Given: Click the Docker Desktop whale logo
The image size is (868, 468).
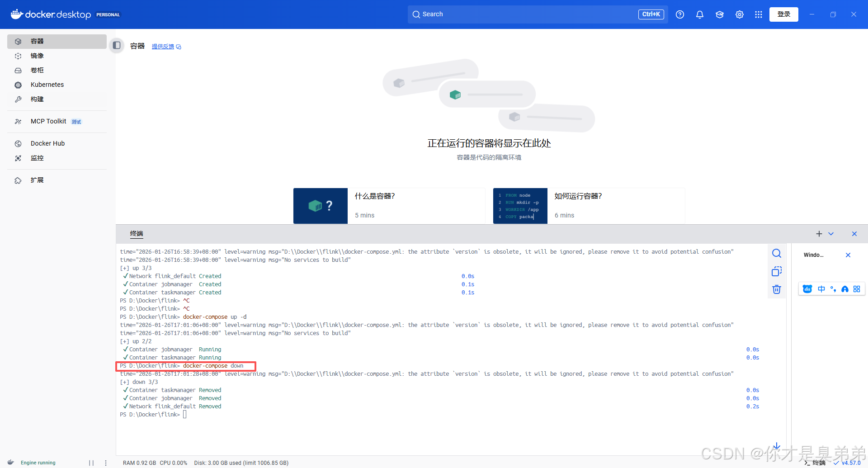Looking at the screenshot, I should (x=17, y=14).
